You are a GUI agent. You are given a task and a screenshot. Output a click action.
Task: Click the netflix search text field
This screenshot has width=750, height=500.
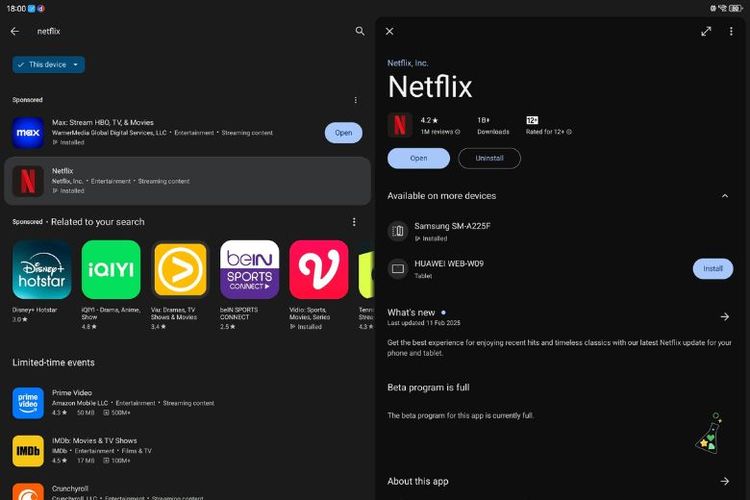[x=180, y=32]
